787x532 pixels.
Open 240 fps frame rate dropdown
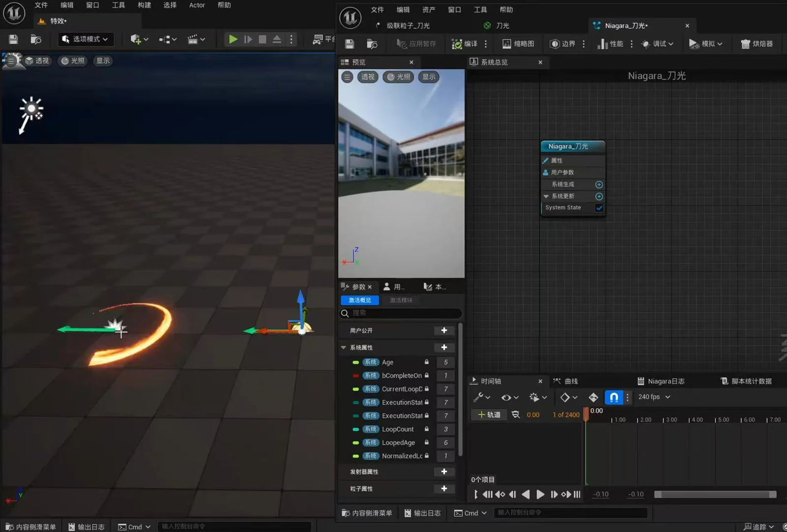654,397
